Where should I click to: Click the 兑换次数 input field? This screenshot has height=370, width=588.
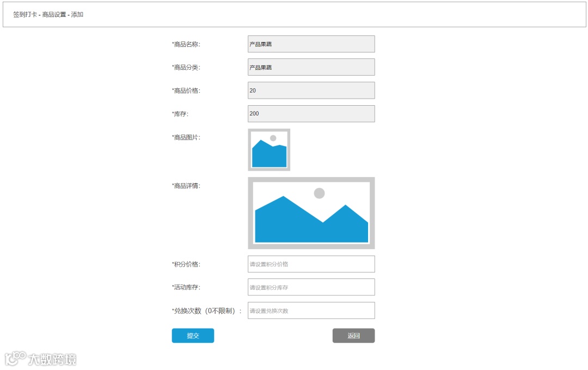(x=311, y=311)
